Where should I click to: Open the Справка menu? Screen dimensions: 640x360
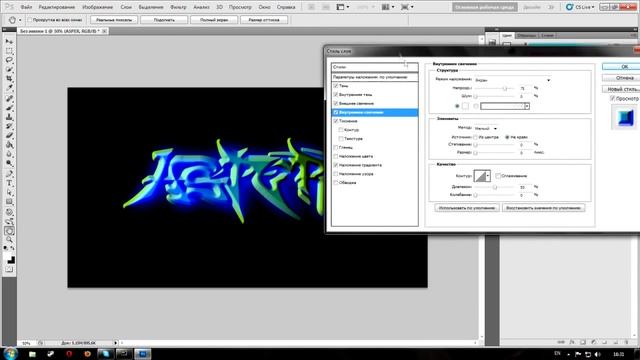click(286, 7)
